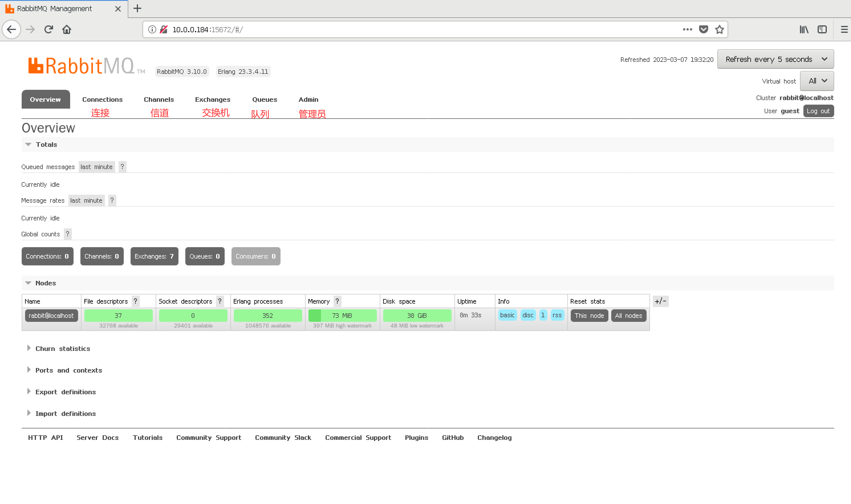
Task: Open the refresh interval dropdown
Action: coord(775,59)
